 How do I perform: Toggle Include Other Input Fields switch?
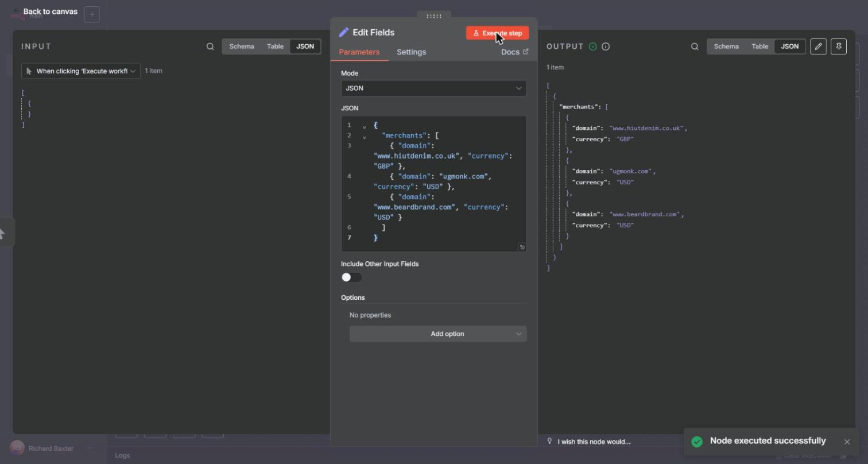click(351, 277)
